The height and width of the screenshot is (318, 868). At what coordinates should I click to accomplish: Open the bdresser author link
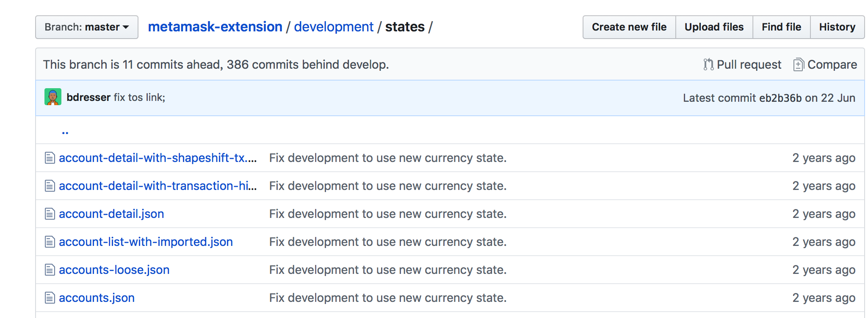[88, 97]
